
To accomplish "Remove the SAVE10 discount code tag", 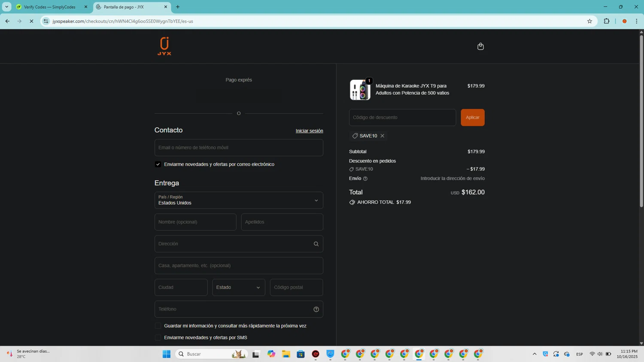I will click(382, 136).
